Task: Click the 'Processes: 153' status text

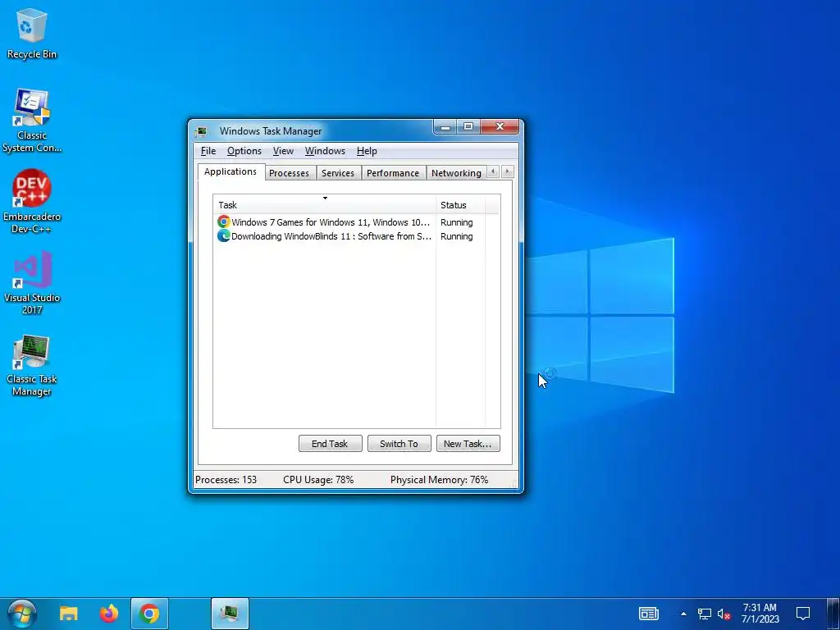Action: coord(226,480)
